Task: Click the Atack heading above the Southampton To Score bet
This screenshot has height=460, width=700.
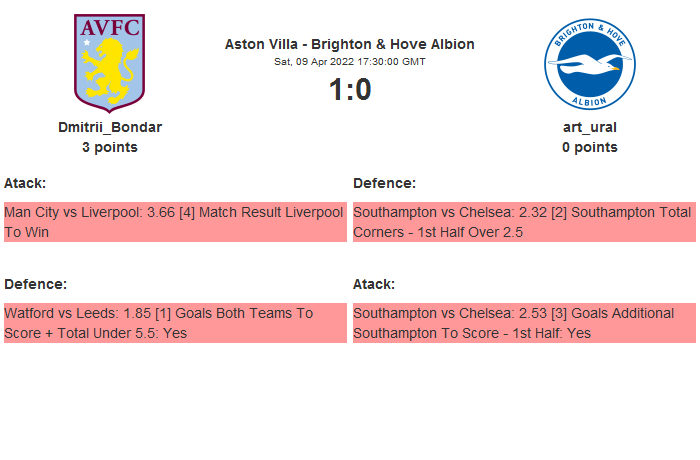Action: click(x=374, y=284)
